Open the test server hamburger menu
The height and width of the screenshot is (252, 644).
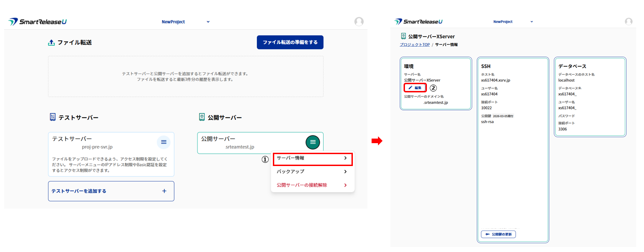point(164,142)
